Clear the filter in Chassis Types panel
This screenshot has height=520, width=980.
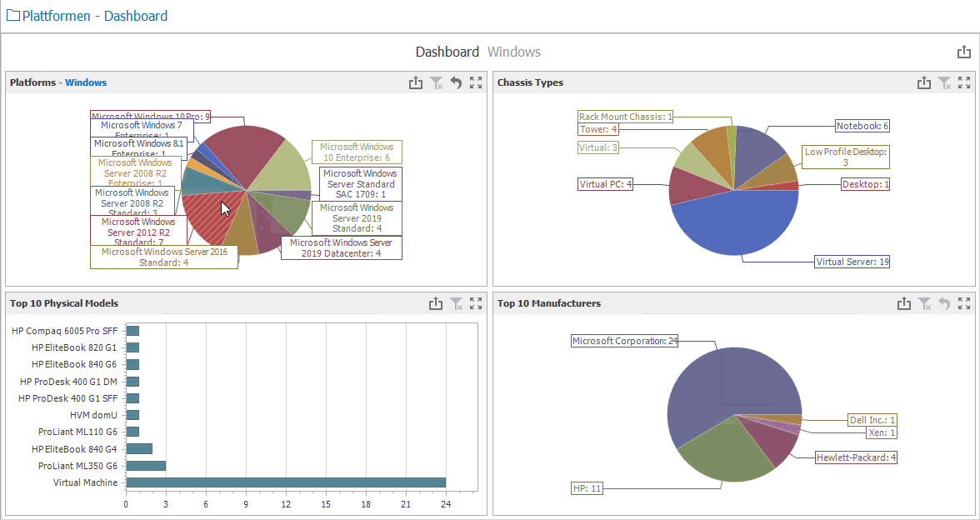944,82
